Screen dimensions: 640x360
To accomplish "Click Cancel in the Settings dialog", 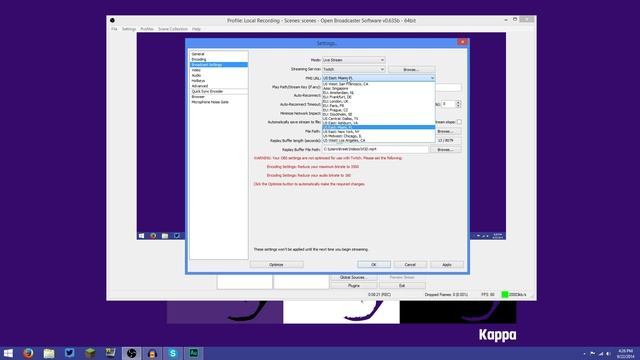I will (x=410, y=264).
